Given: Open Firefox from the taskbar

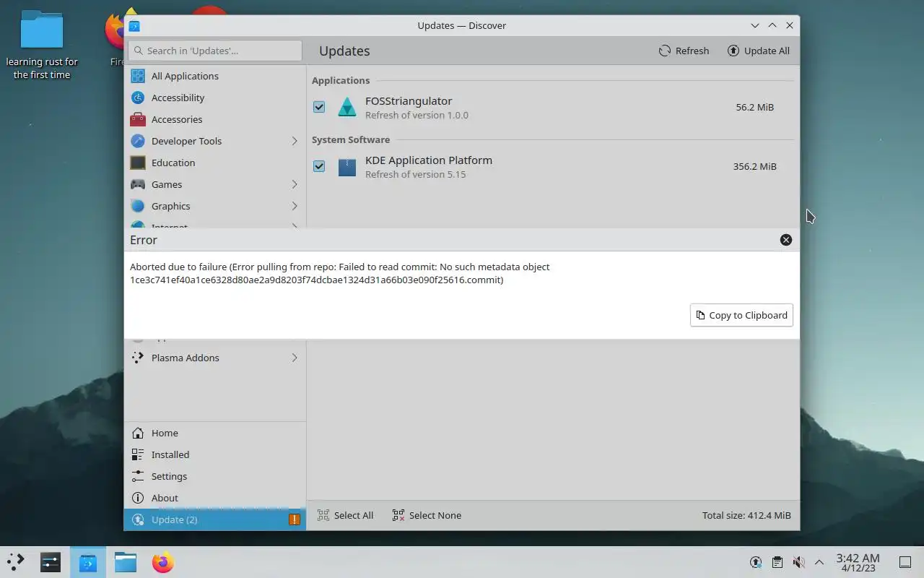Looking at the screenshot, I should [x=163, y=562].
